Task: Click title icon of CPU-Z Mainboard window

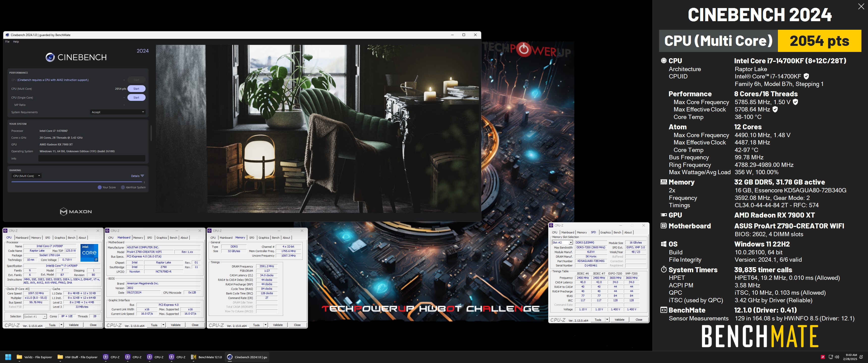Action: click(x=107, y=231)
